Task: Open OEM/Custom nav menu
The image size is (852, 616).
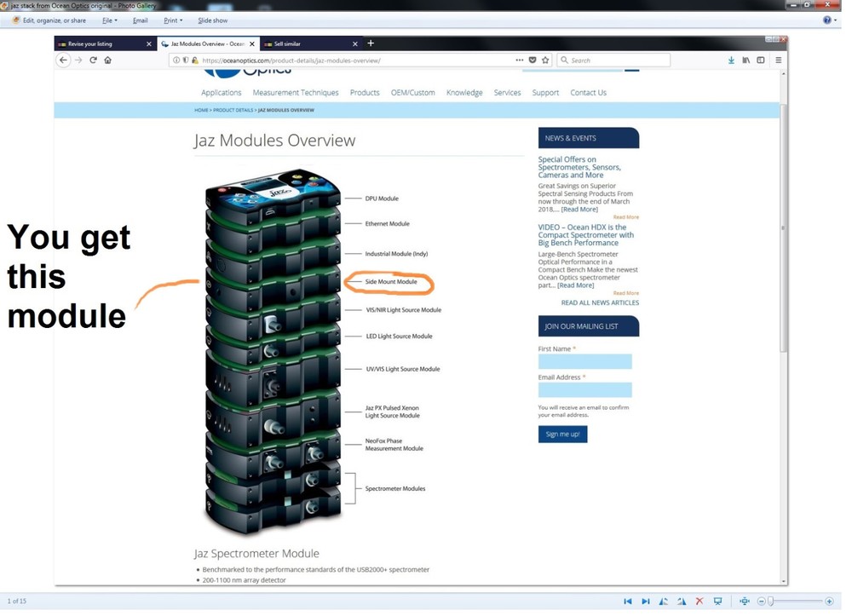Action: point(413,93)
